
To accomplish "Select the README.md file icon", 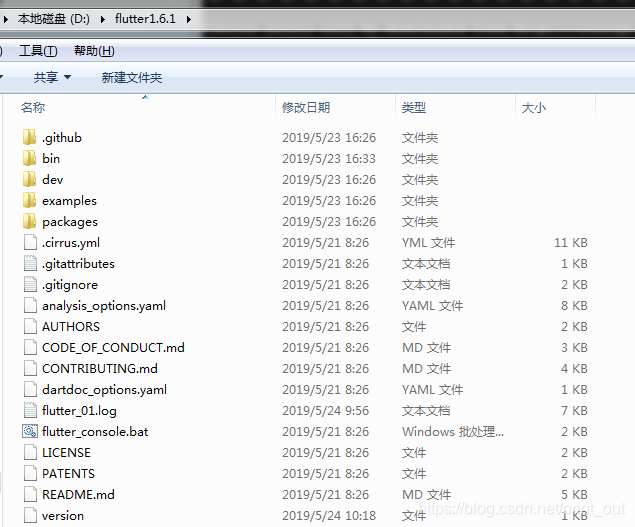I will pos(30,495).
